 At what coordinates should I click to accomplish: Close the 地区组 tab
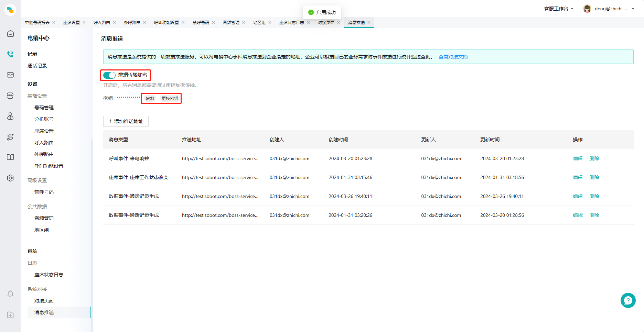point(270,22)
